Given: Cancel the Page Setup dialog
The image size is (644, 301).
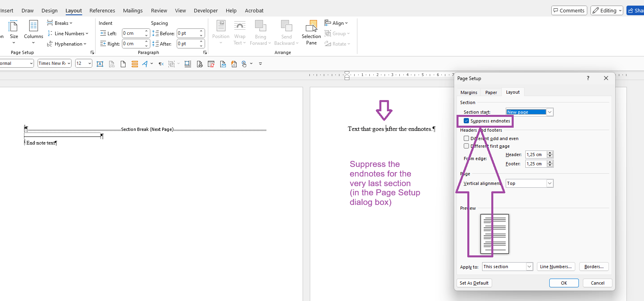Looking at the screenshot, I should pyautogui.click(x=598, y=283).
